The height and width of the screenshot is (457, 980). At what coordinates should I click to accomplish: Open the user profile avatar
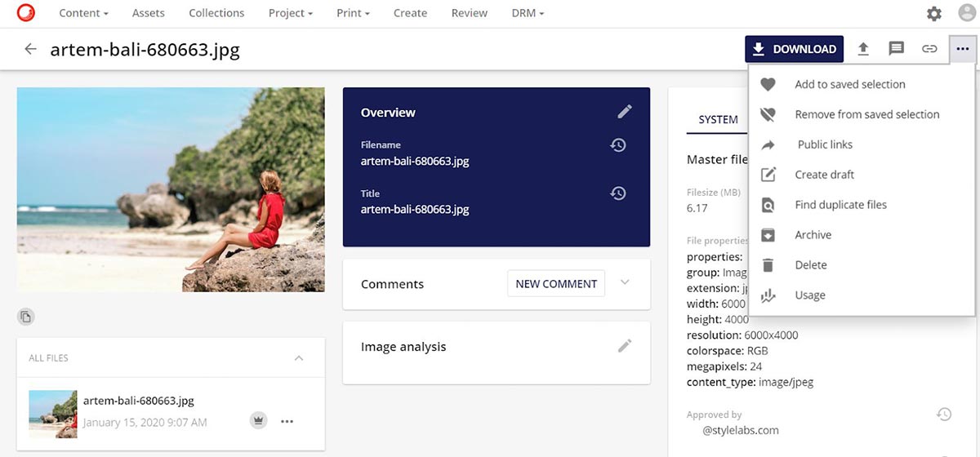[967, 13]
